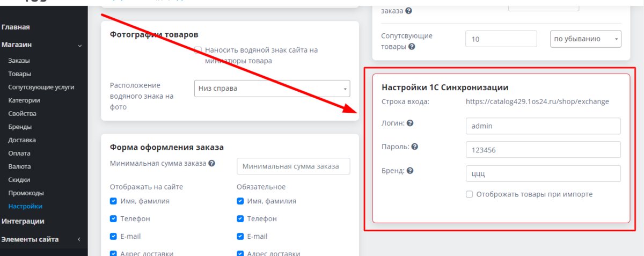Click help icon near Сопутствующие товары
This screenshot has height=256, width=644.
(412, 47)
